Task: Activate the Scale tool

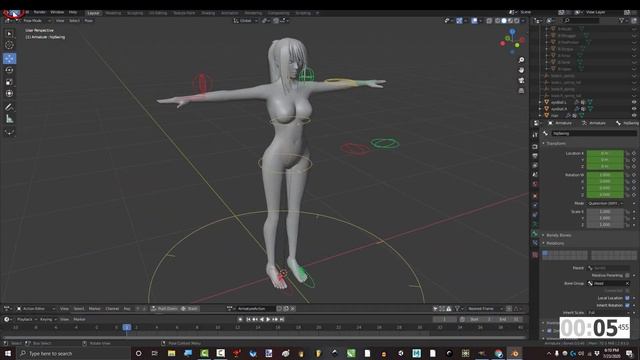Action: [x=9, y=82]
